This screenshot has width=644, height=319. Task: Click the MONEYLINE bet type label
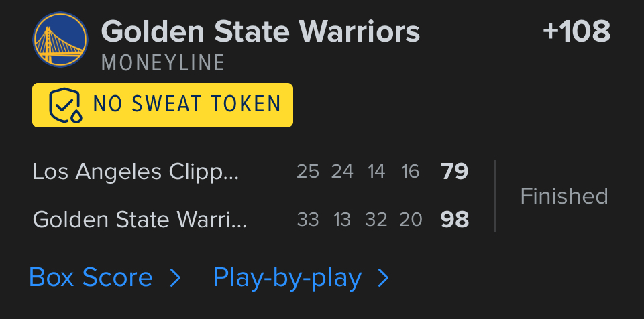pyautogui.click(x=163, y=63)
